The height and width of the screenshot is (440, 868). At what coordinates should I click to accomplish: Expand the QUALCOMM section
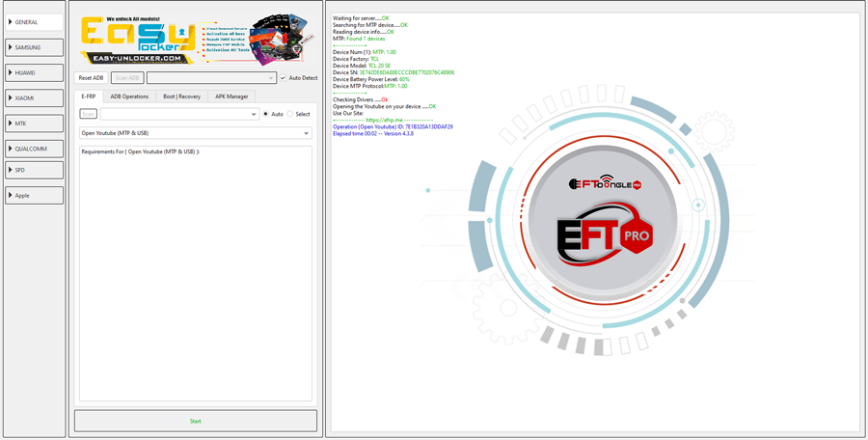(x=35, y=149)
